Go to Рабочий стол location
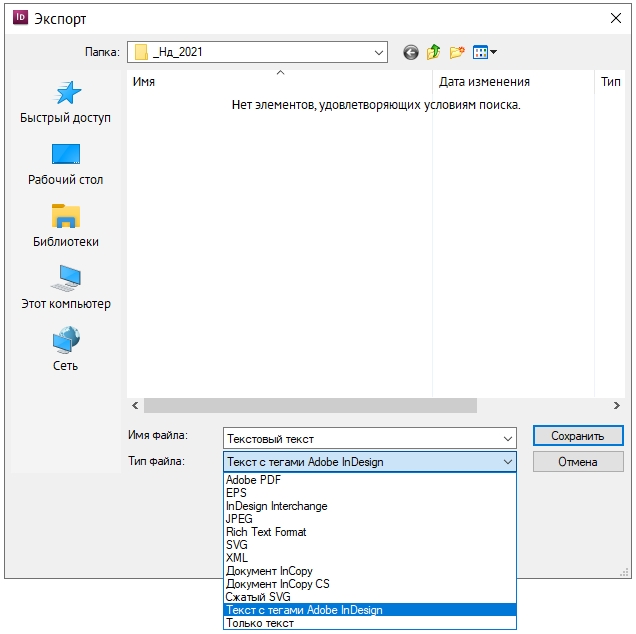Image resolution: width=636 pixels, height=634 pixels. click(65, 164)
